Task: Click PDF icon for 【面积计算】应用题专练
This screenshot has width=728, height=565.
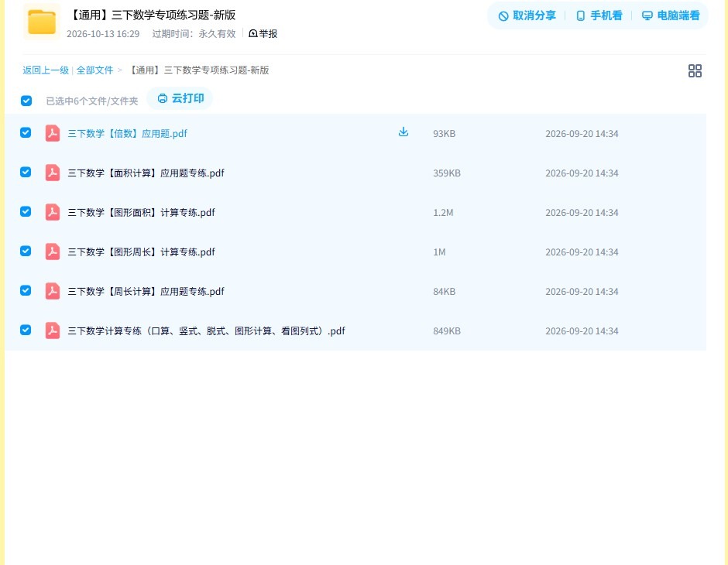Action: pyautogui.click(x=53, y=173)
